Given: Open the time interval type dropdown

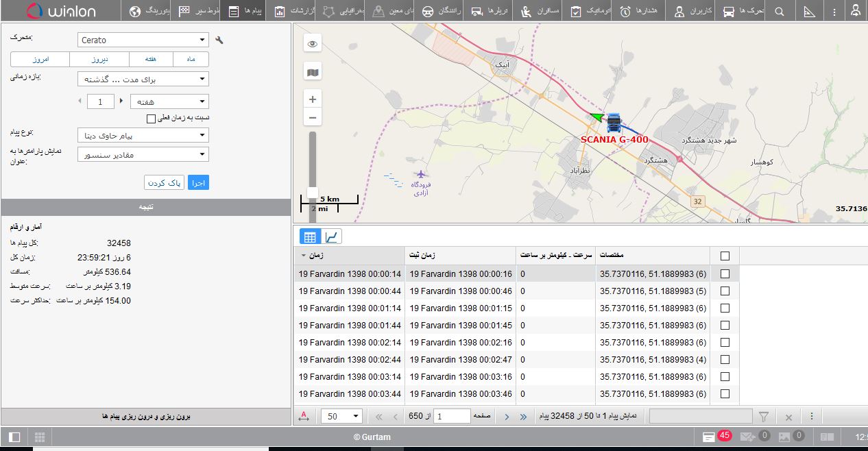Looking at the screenshot, I should 143,80.
